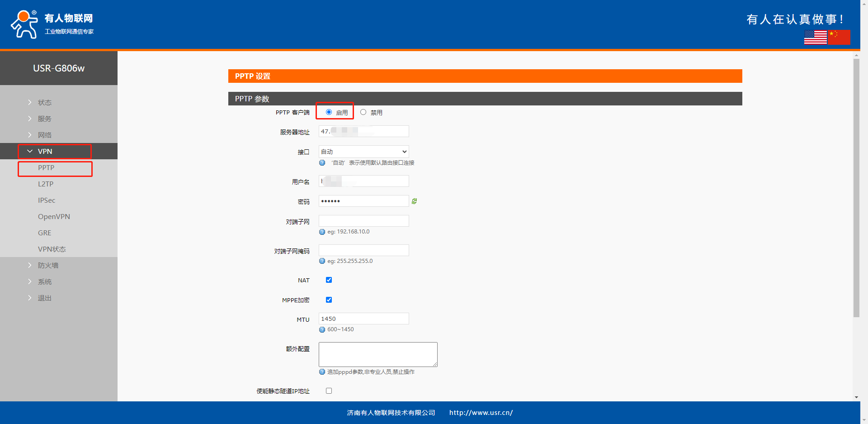The height and width of the screenshot is (424, 868).
Task: Select the 启用 radio button
Action: point(329,112)
